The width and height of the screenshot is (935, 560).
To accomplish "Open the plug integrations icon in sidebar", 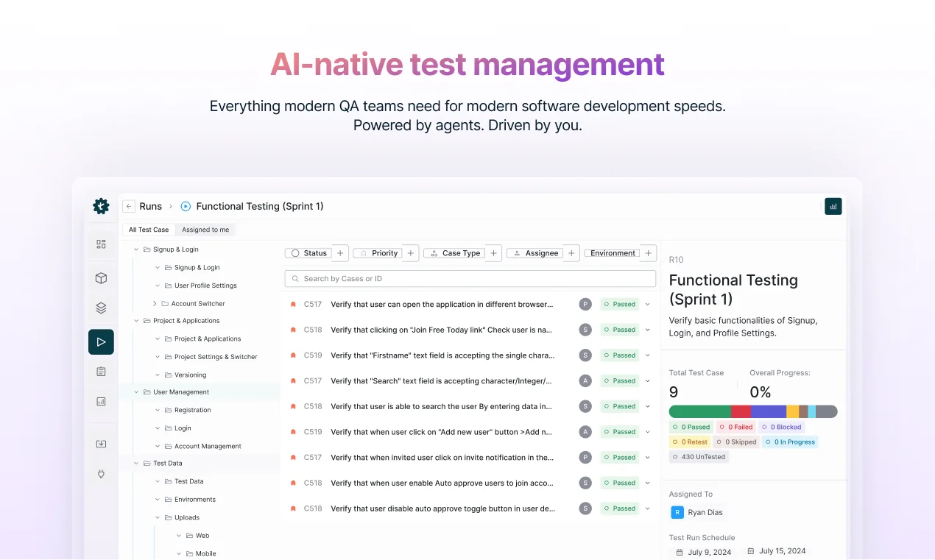I will (x=101, y=474).
